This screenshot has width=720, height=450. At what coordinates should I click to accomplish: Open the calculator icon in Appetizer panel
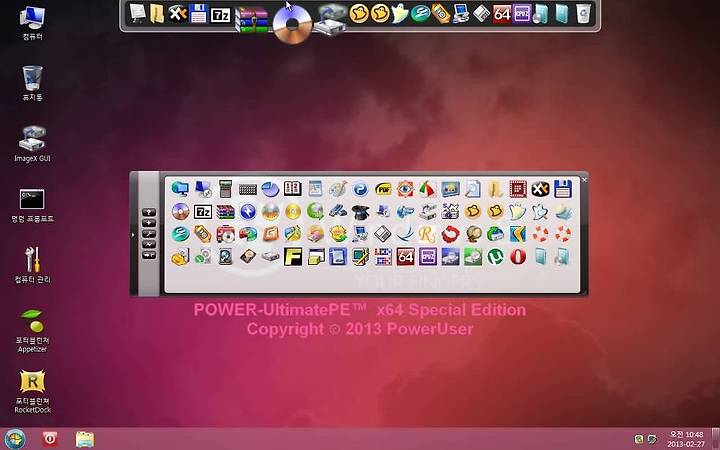(225, 189)
